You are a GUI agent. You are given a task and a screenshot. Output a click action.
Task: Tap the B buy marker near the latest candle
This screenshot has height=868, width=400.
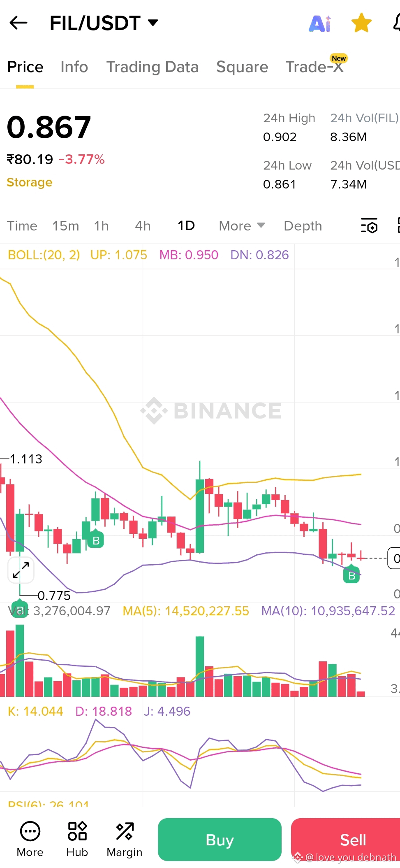tap(351, 575)
